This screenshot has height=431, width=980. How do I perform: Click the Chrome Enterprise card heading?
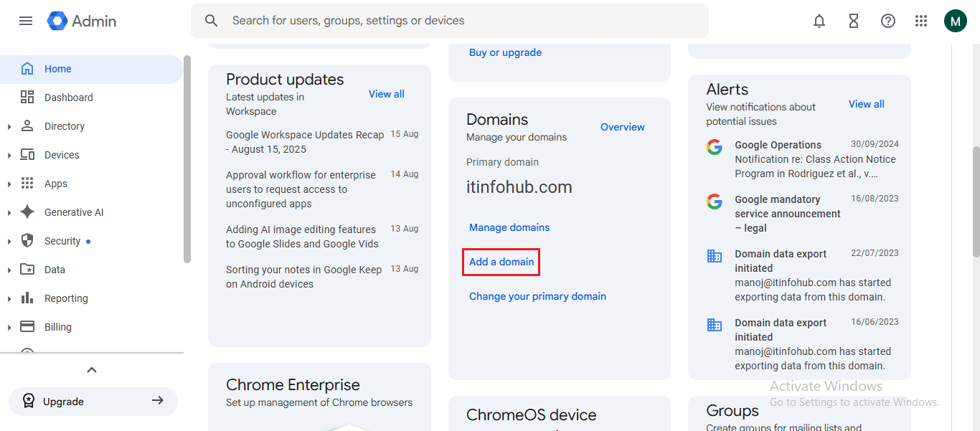coord(293,385)
